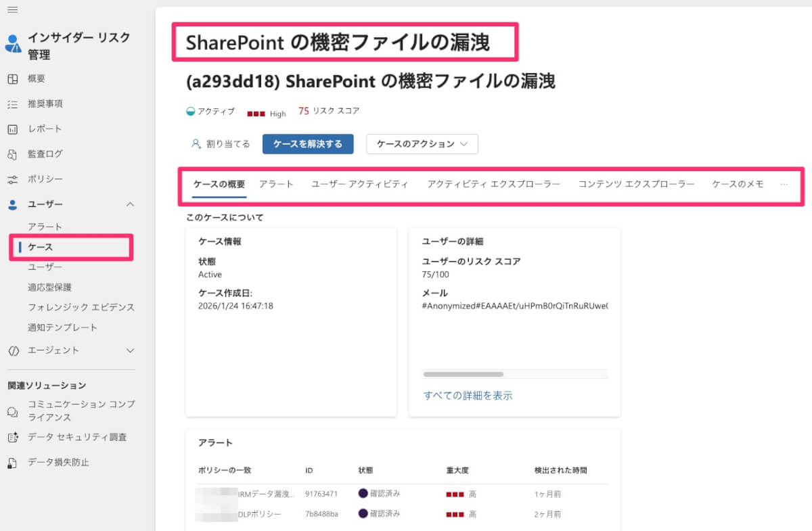Image resolution: width=812 pixels, height=531 pixels.
Task: Click the 75 リスク スコア indicator
Action: point(329,111)
